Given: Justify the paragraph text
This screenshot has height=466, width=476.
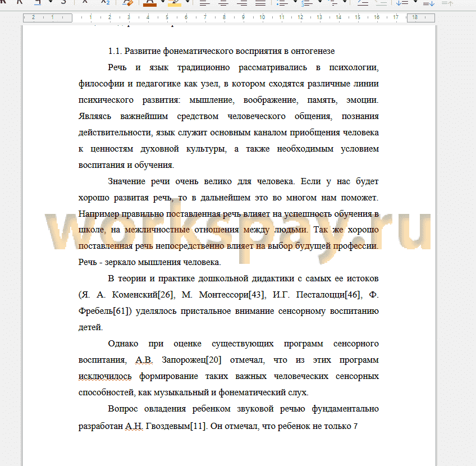Looking at the screenshot, I should (260, 3).
